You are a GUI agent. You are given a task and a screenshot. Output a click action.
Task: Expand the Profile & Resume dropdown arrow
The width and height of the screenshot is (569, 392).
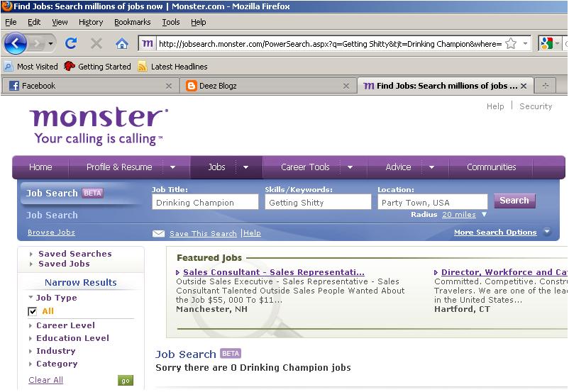coord(172,167)
